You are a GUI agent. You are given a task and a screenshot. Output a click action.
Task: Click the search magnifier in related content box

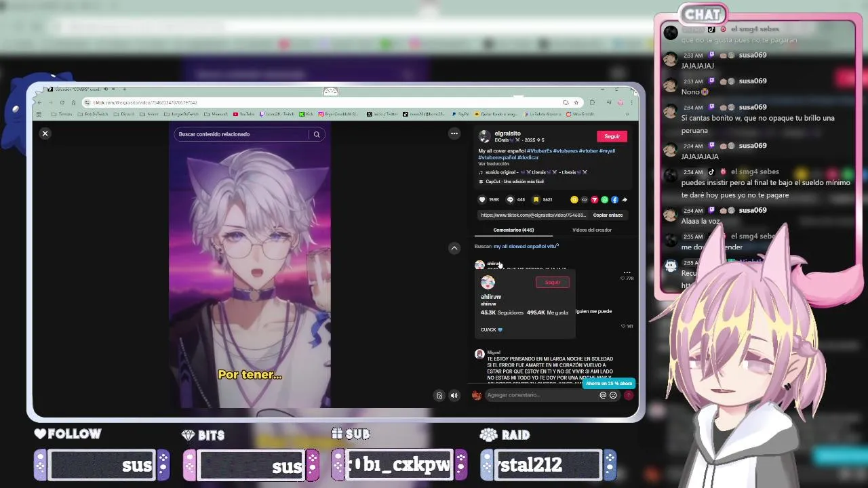(x=316, y=134)
